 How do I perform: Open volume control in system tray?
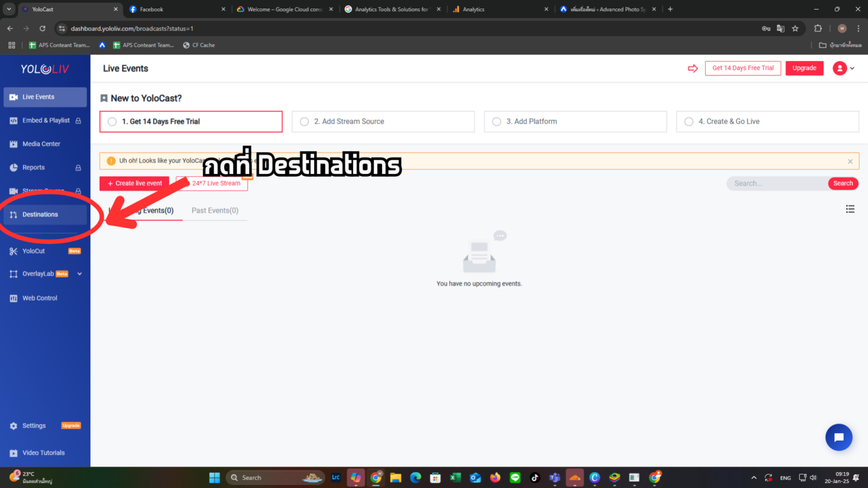[813, 478]
